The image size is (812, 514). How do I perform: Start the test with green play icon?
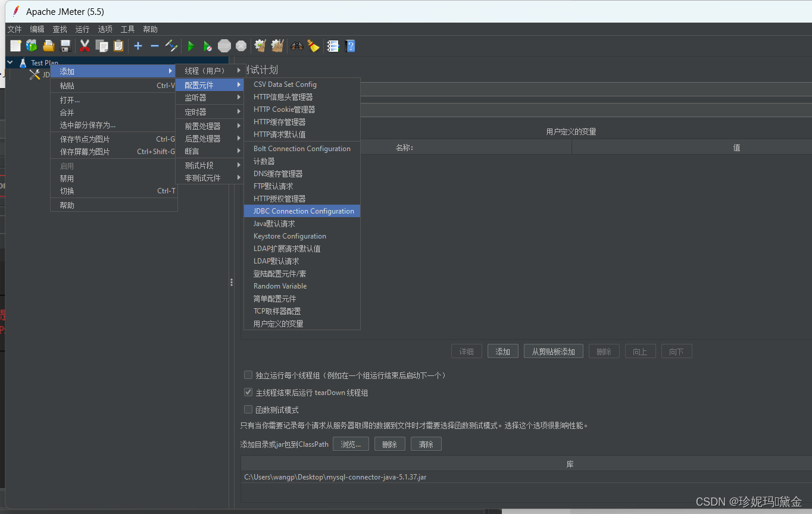(190, 46)
